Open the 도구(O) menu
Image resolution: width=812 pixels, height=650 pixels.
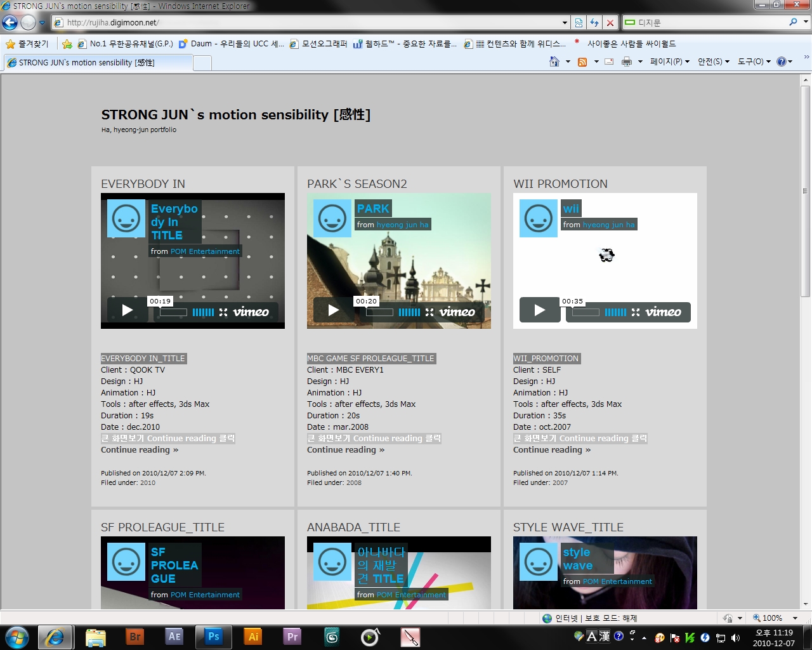(754, 62)
